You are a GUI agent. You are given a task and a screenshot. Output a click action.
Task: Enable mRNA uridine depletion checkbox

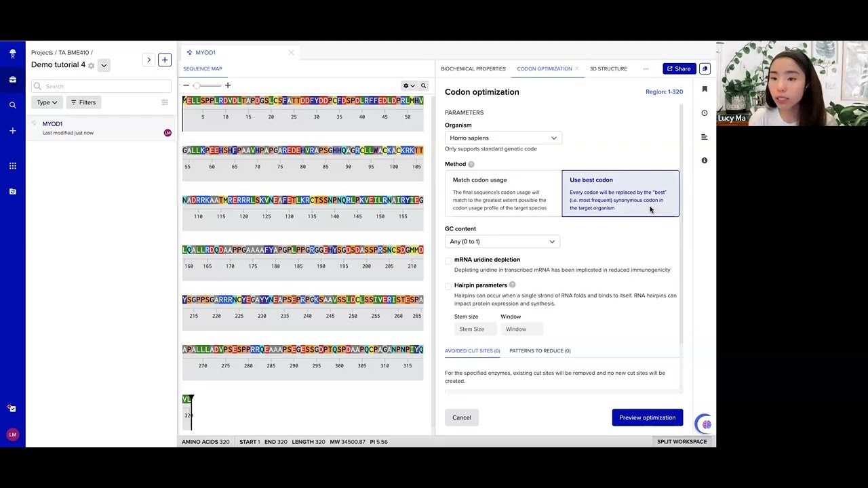coord(448,260)
